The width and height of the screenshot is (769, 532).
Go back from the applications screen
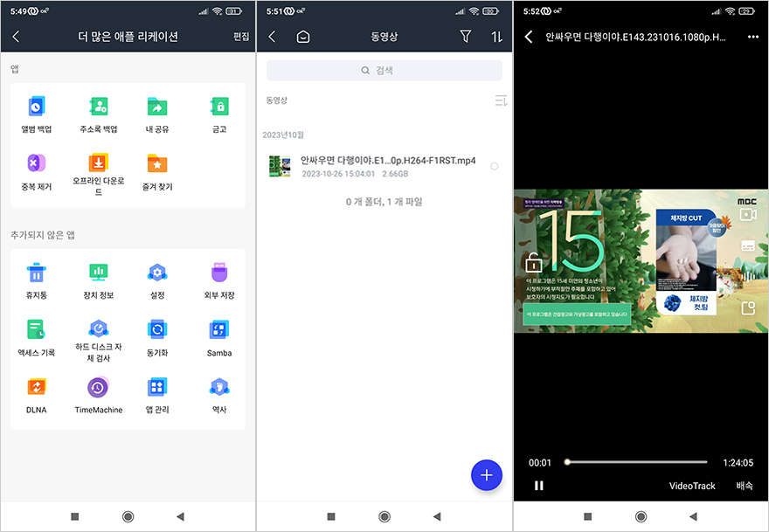(x=17, y=37)
